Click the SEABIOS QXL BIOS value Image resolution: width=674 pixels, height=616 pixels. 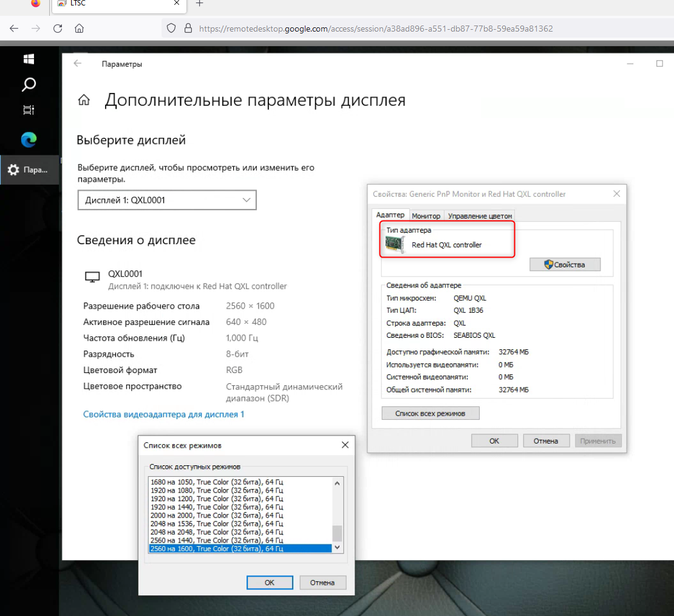point(474,335)
